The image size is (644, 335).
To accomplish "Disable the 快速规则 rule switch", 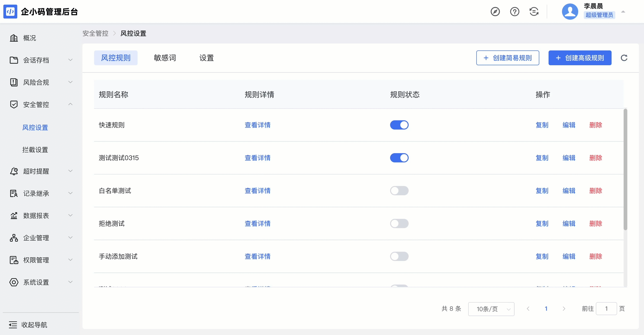I will coord(399,125).
